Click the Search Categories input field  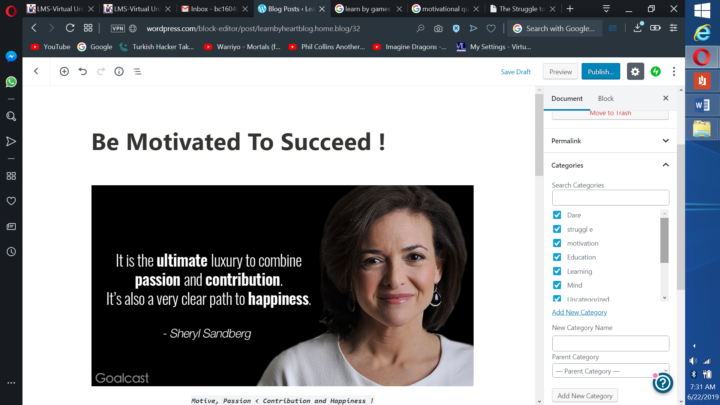tap(610, 198)
